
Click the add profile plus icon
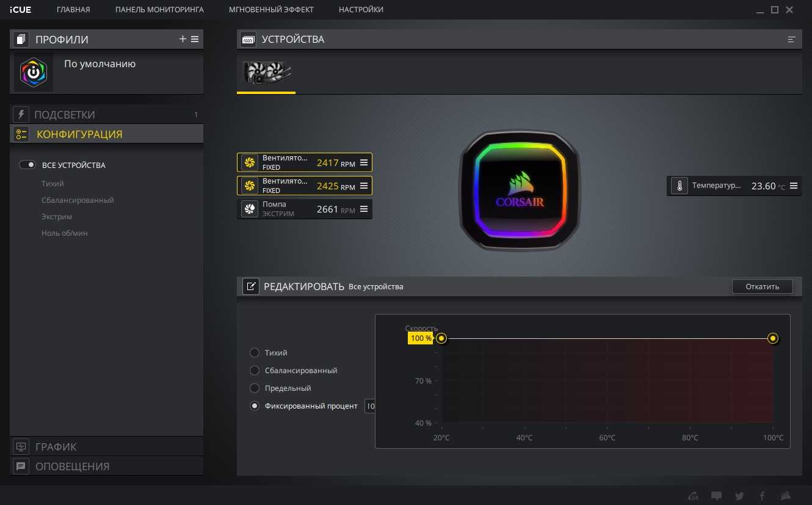[x=183, y=39]
